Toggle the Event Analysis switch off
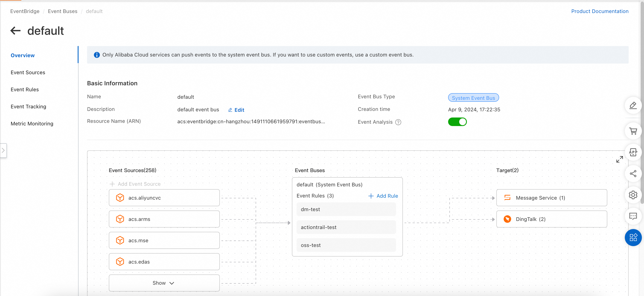Image resolution: width=644 pixels, height=296 pixels. click(x=457, y=122)
